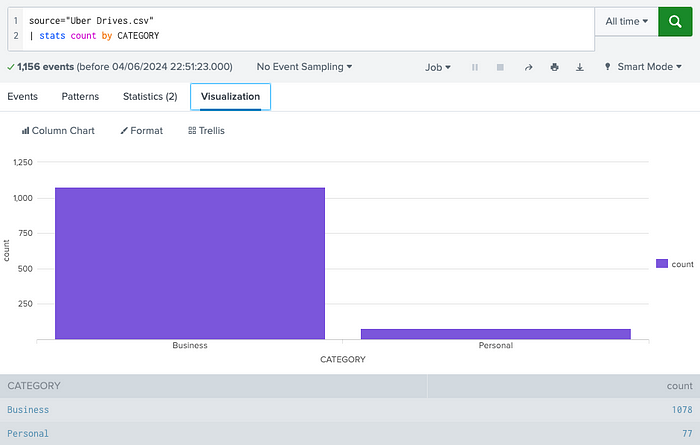
Task: Pause the search job
Action: pyautogui.click(x=475, y=67)
